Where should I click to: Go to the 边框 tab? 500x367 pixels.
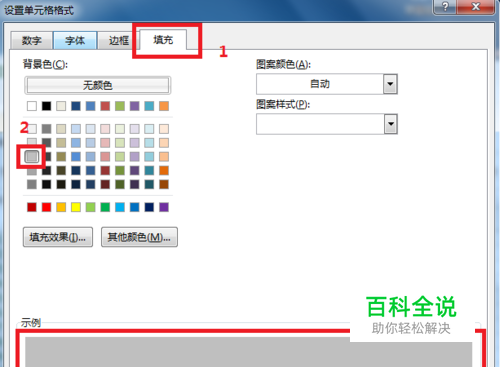(x=119, y=41)
